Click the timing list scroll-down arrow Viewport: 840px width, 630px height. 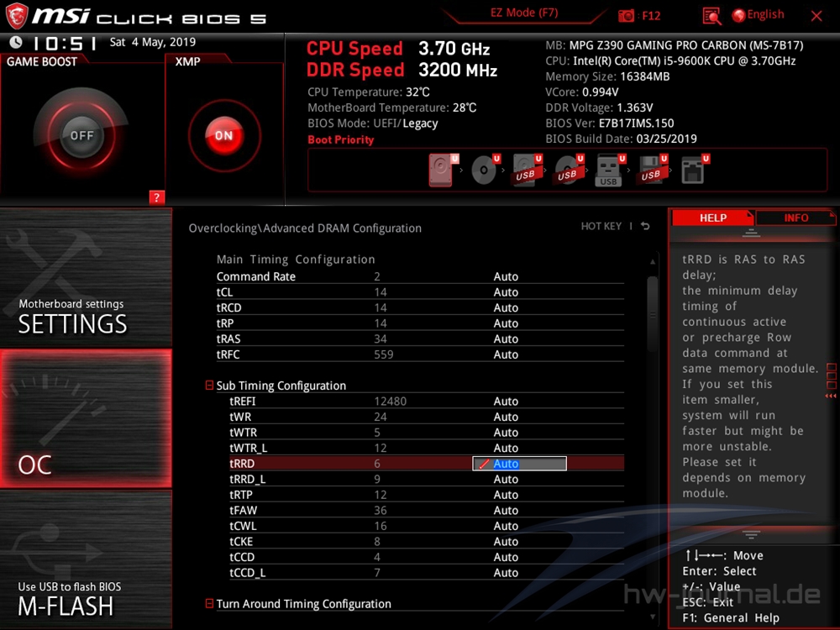pos(652,617)
